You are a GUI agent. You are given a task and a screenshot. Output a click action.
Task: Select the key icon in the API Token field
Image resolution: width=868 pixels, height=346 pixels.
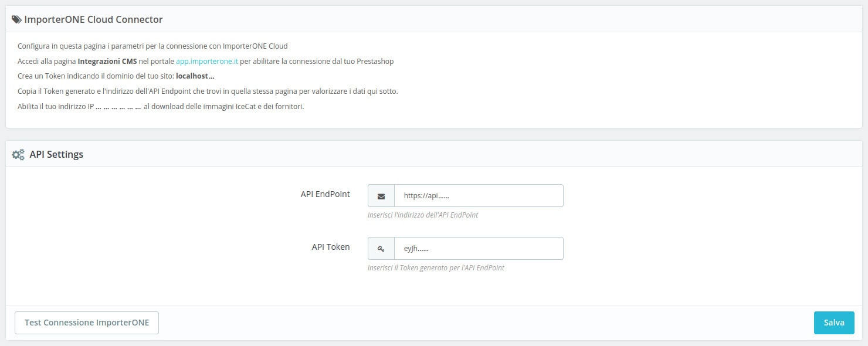tap(381, 248)
